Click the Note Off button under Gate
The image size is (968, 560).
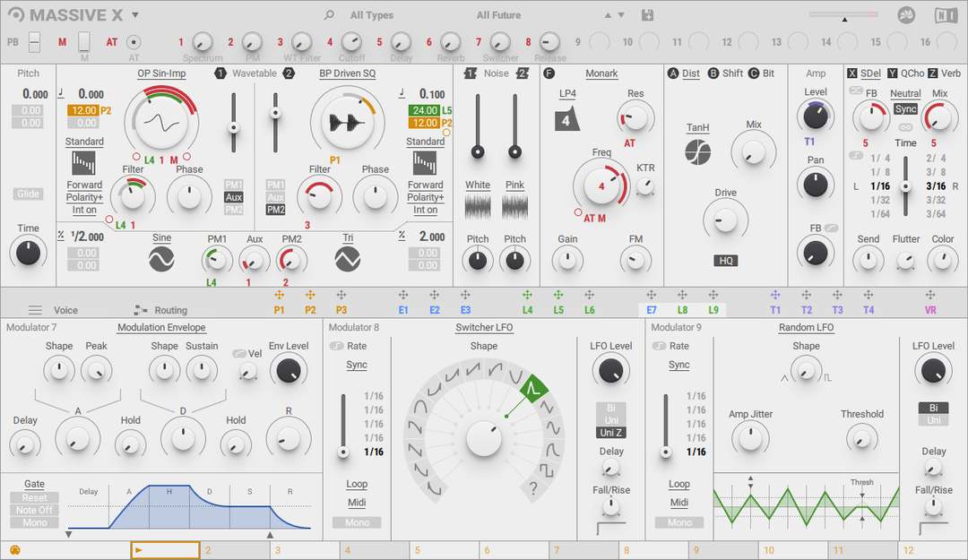pyautogui.click(x=33, y=510)
